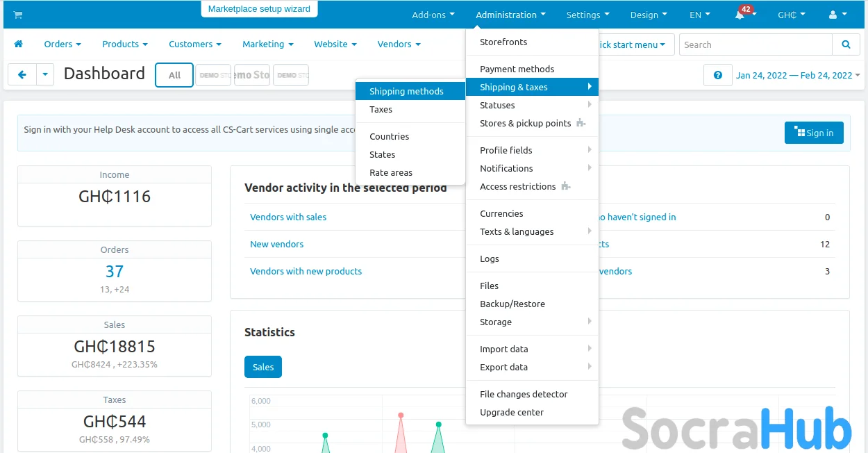Open the EN language dropdown
Viewport: 868px width, 453px height.
(x=699, y=15)
